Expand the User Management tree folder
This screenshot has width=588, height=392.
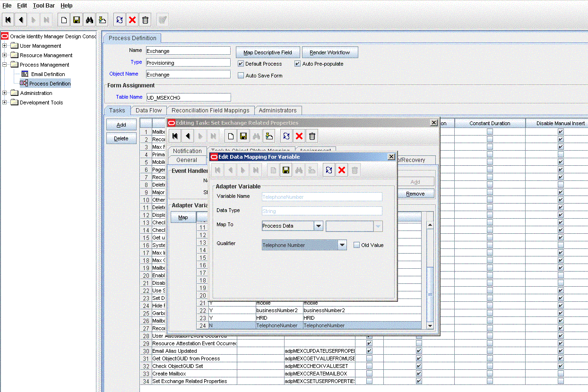click(x=5, y=46)
